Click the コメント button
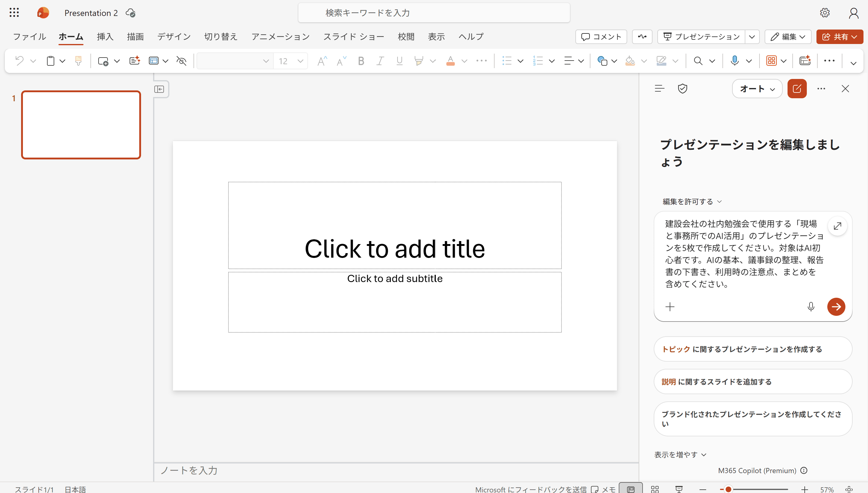 [601, 36]
